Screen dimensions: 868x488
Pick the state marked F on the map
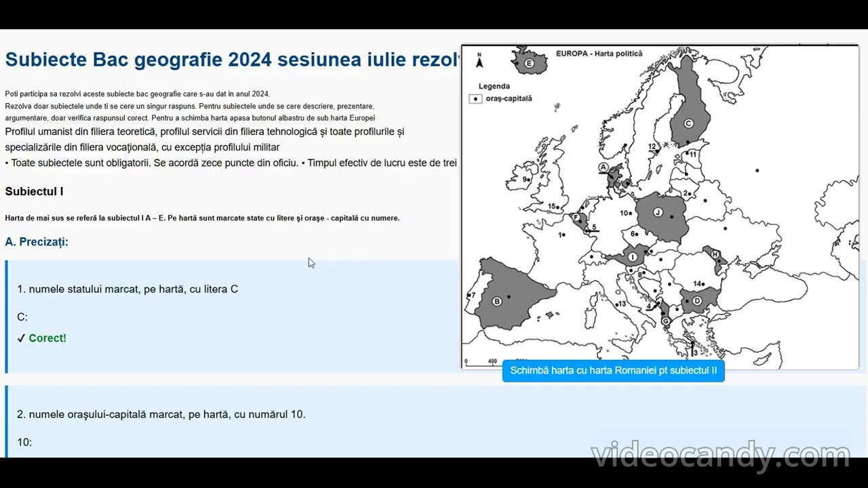point(576,218)
